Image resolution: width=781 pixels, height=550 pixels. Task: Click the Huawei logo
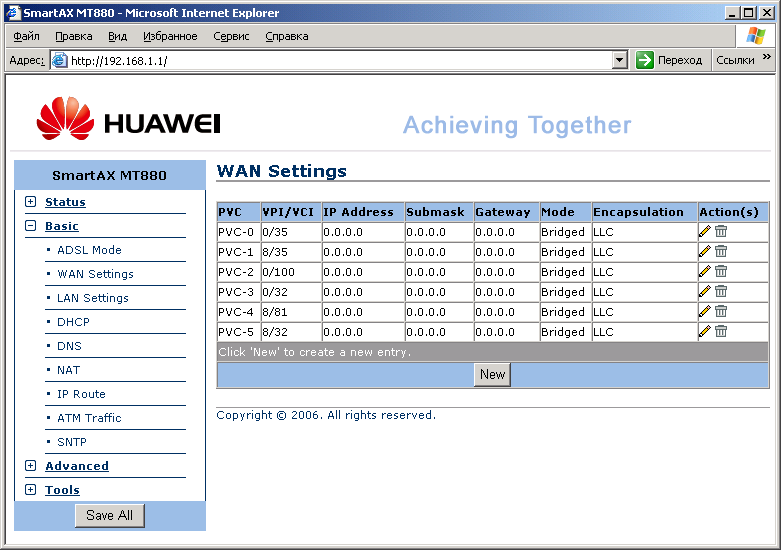129,119
